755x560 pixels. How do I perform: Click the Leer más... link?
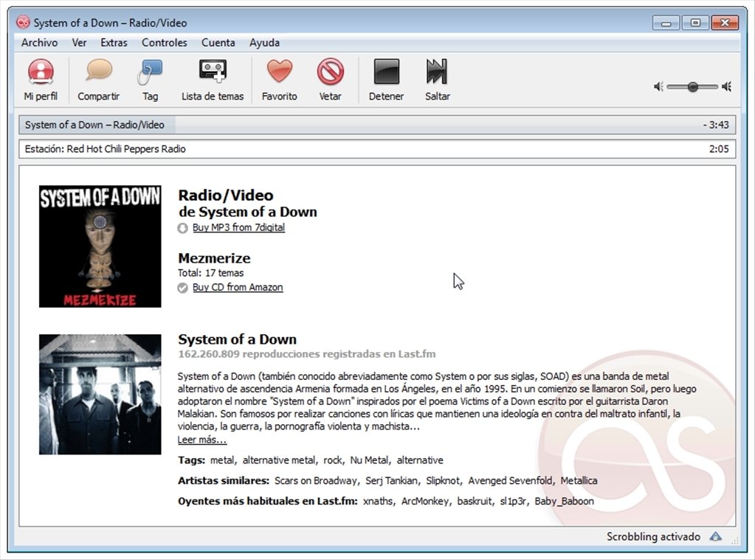pyautogui.click(x=201, y=440)
